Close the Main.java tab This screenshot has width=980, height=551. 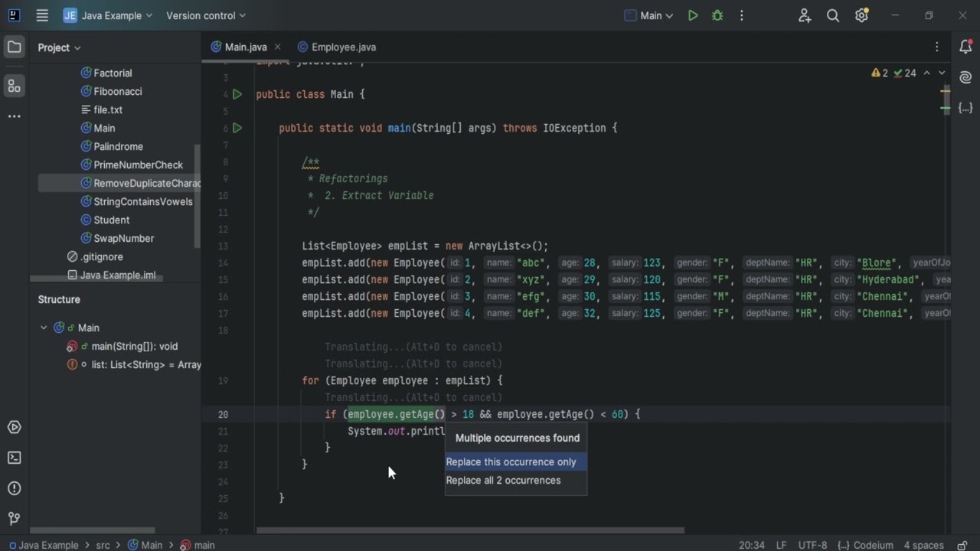pos(277,47)
